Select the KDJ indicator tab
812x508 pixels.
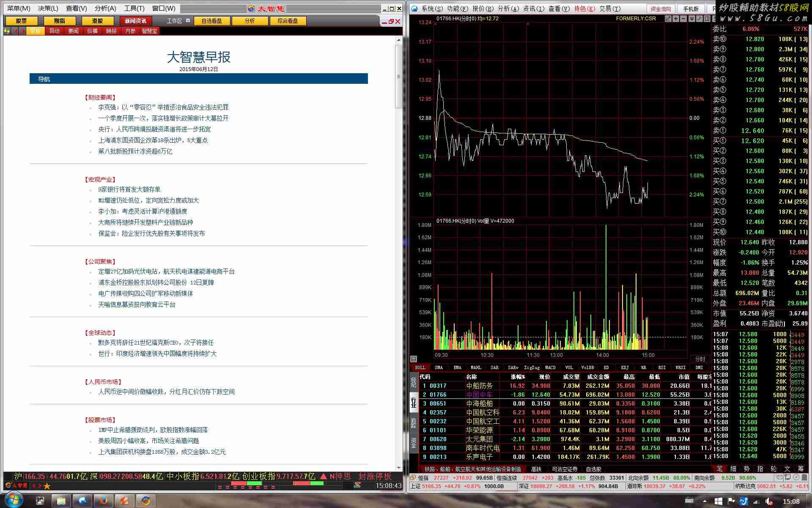pyautogui.click(x=625, y=367)
